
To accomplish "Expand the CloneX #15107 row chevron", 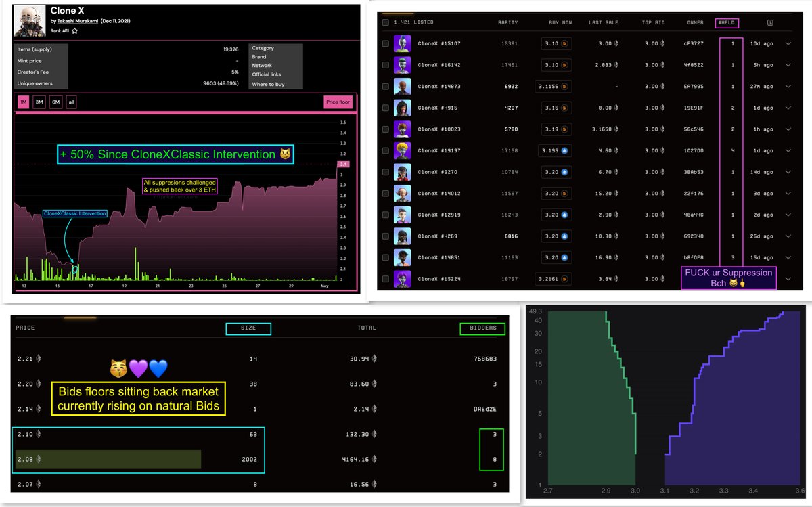I will click(x=788, y=44).
